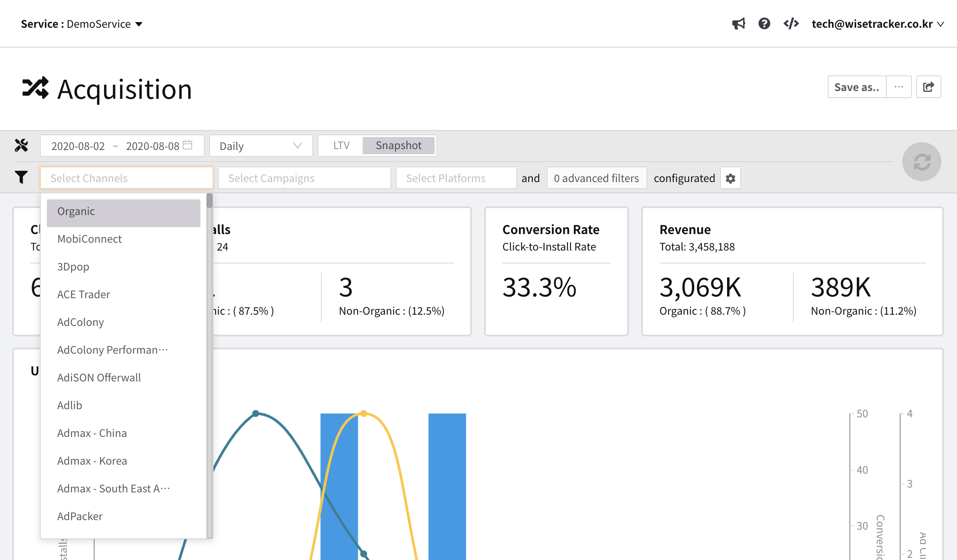
Task: Click the Save as.. button
Action: point(856,87)
